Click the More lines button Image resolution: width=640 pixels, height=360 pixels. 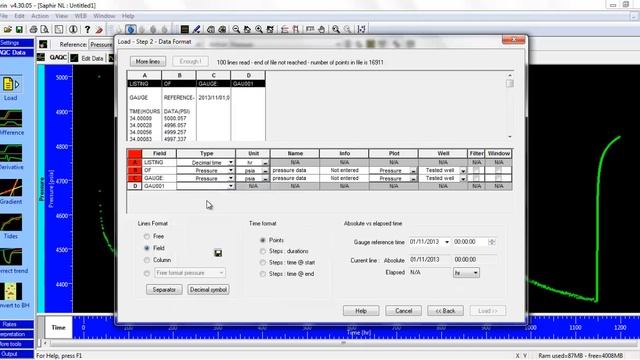pos(148,61)
